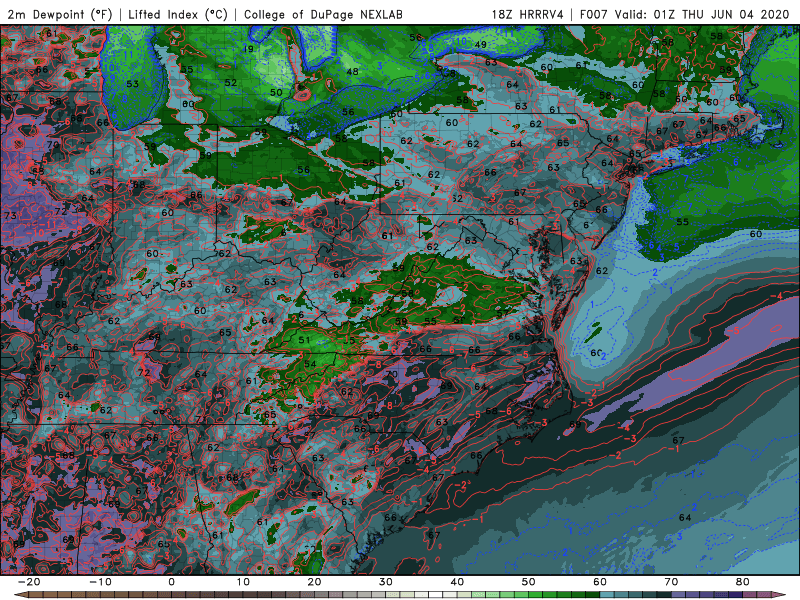Click the "73" dewpoint value on map
This screenshot has height=600, width=800.
coord(10,216)
